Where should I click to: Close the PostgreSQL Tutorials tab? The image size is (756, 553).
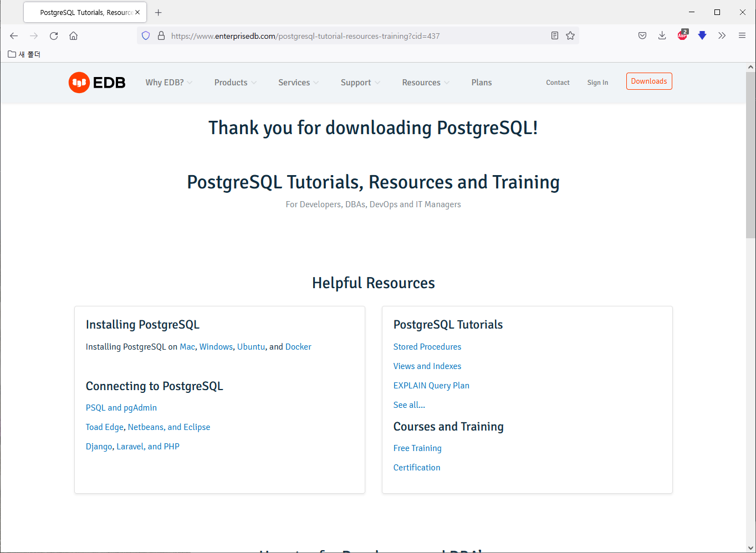[x=137, y=12]
